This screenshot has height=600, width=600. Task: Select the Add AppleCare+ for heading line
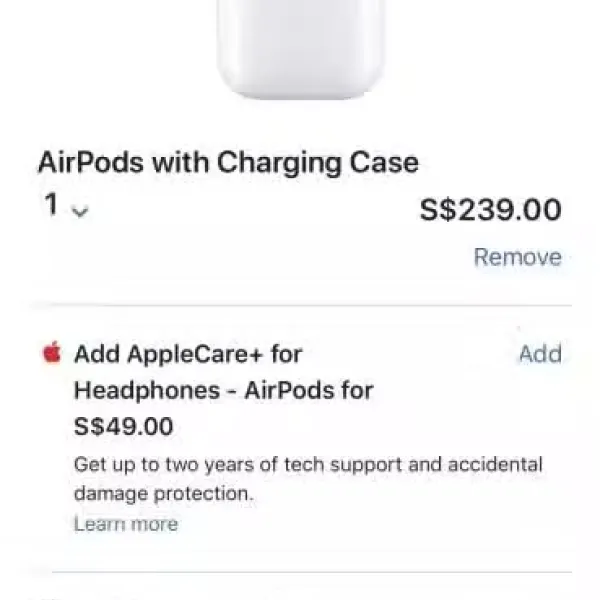click(188, 354)
